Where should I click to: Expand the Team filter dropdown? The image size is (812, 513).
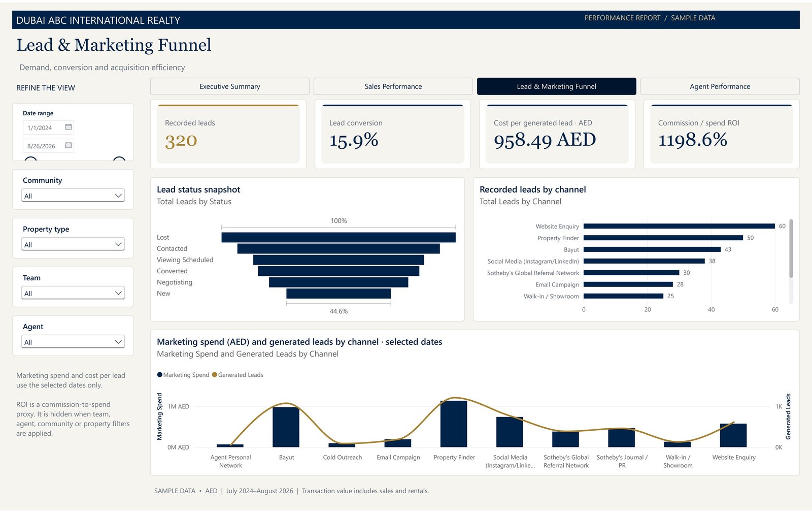(x=73, y=293)
